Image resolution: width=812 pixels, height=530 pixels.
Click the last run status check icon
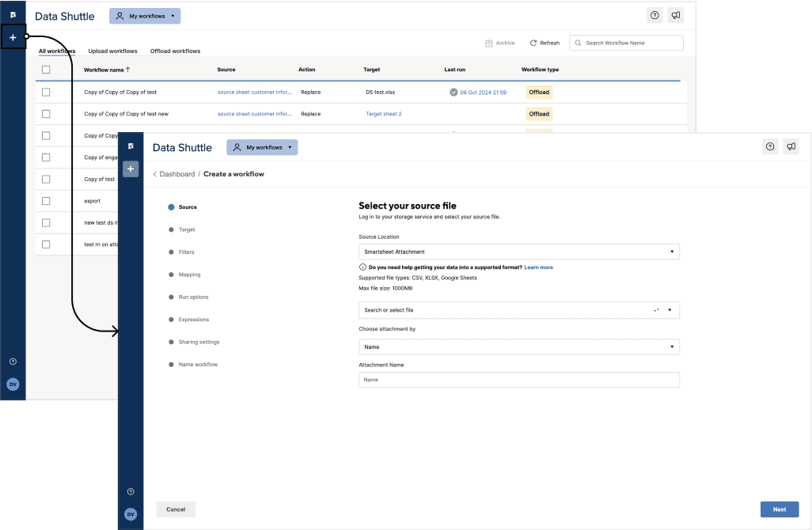click(453, 92)
